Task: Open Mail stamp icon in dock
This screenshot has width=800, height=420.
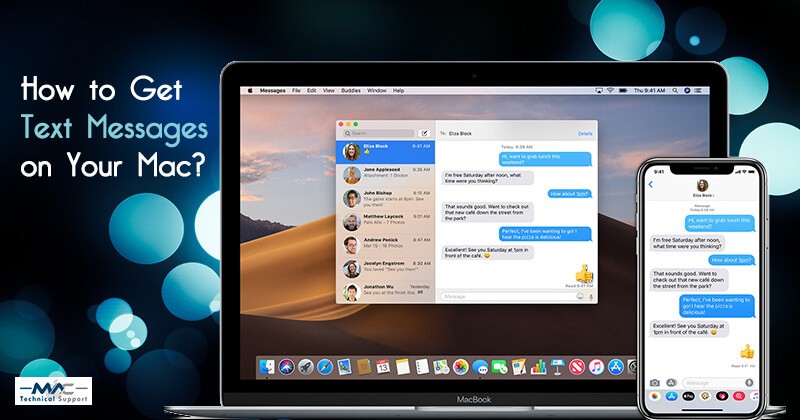Action: tap(344, 366)
